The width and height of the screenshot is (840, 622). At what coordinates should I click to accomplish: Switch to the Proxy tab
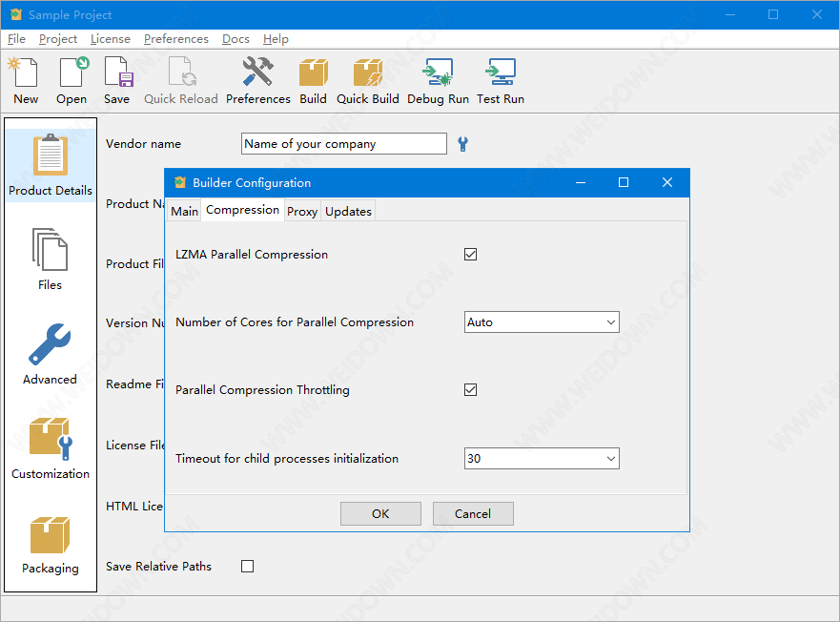pos(302,211)
